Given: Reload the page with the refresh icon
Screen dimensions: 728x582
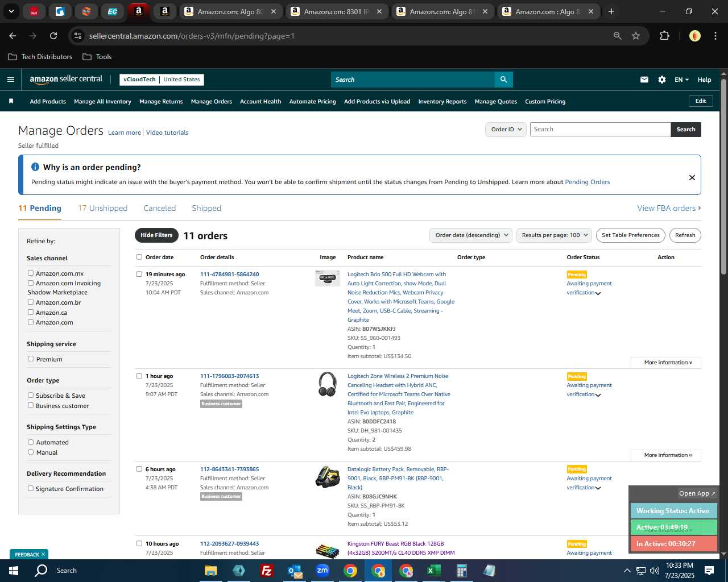Looking at the screenshot, I should [53, 36].
